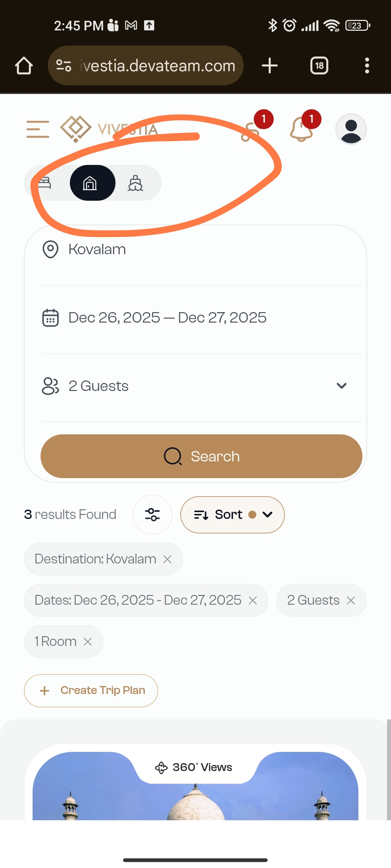Open the filter sliders icon
The height and width of the screenshot is (868, 391).
(x=152, y=515)
